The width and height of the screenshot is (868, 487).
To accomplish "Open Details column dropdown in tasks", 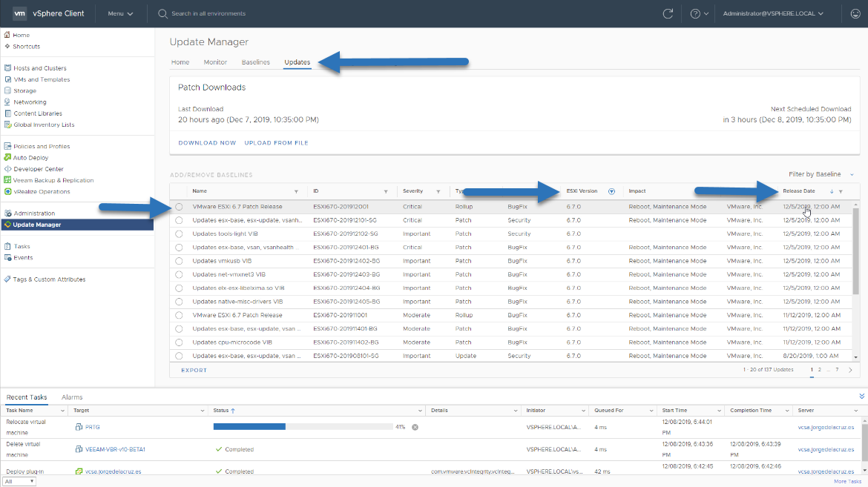I will [x=516, y=411].
